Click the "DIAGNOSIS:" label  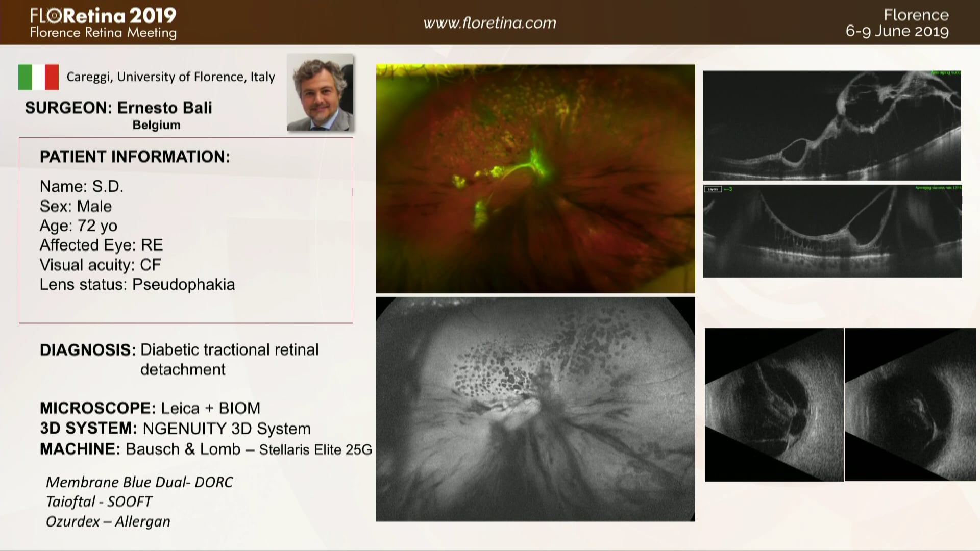(88, 350)
